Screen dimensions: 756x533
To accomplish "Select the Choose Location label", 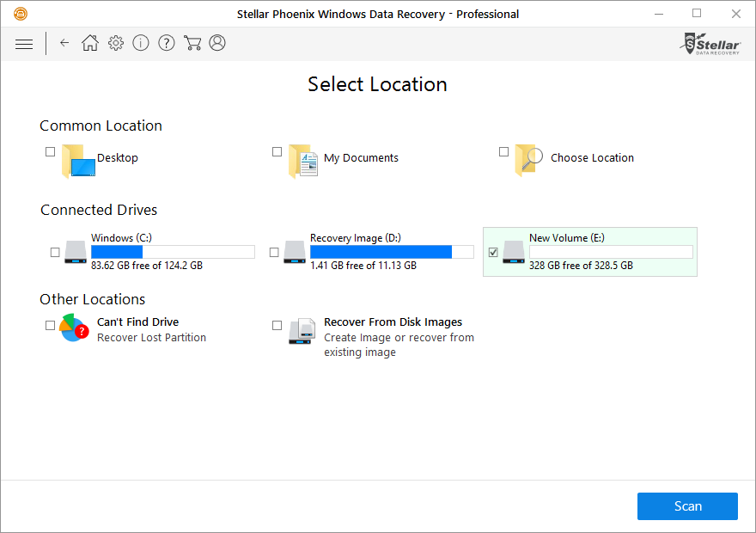I will [x=592, y=157].
